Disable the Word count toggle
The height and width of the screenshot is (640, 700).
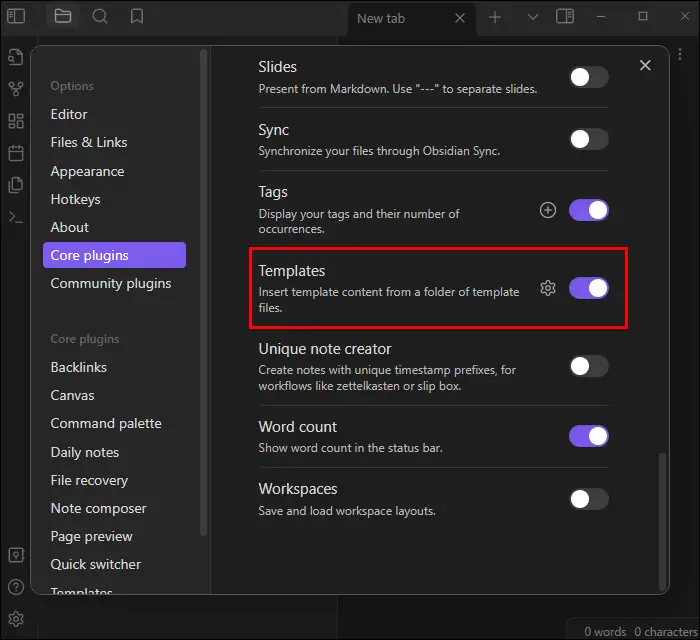coord(589,436)
